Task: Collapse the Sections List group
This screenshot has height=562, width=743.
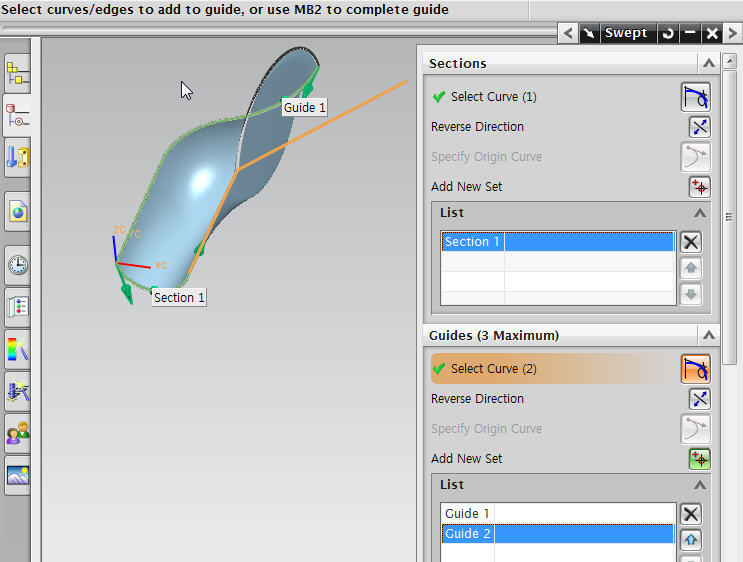Action: [700, 213]
